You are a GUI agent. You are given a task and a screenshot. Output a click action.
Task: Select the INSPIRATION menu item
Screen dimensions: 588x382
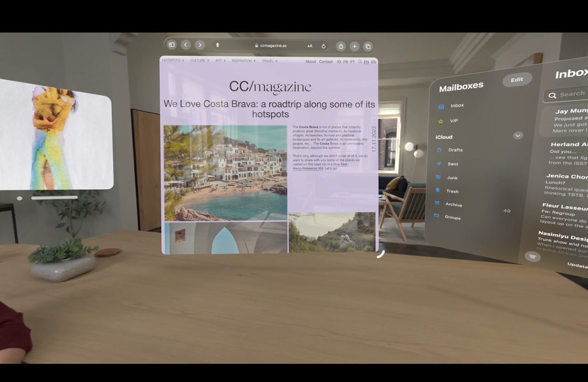tap(243, 60)
